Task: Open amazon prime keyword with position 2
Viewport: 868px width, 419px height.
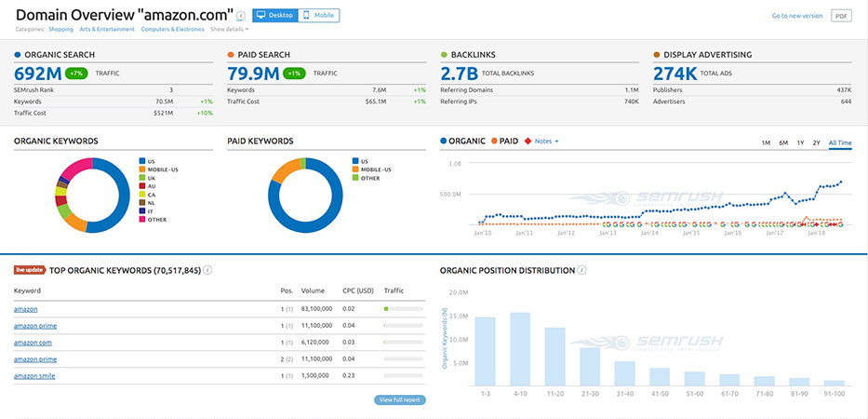Action: click(35, 359)
